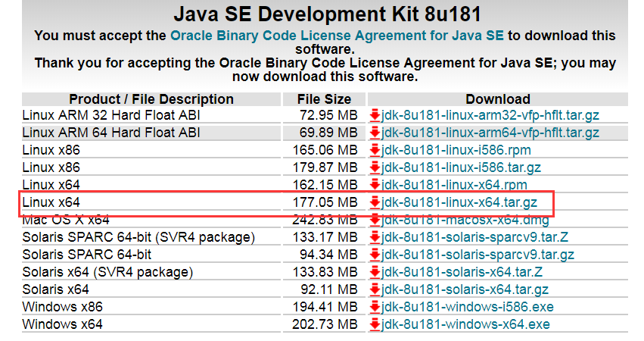This screenshot has height=341, width=644.
Task: Download jdk-8u181-windows-x64.exe file link
Action: (x=465, y=324)
